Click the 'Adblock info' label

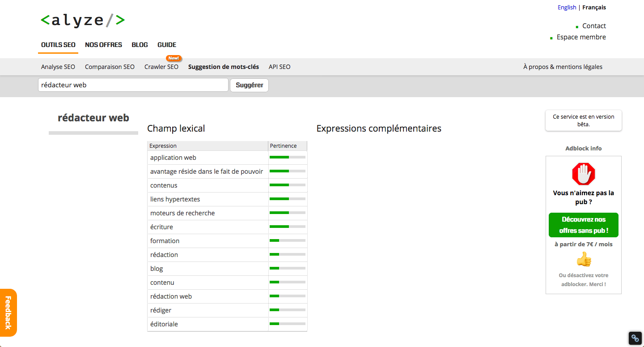pos(584,148)
